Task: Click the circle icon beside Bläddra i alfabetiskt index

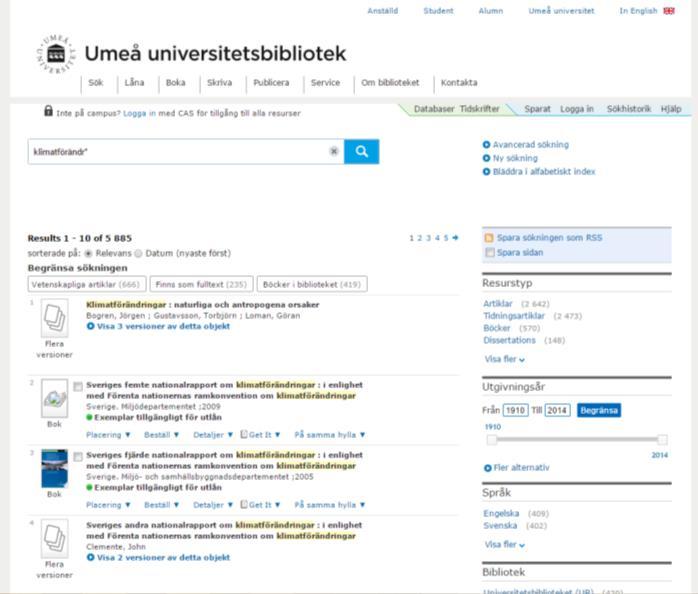Action: (486, 171)
